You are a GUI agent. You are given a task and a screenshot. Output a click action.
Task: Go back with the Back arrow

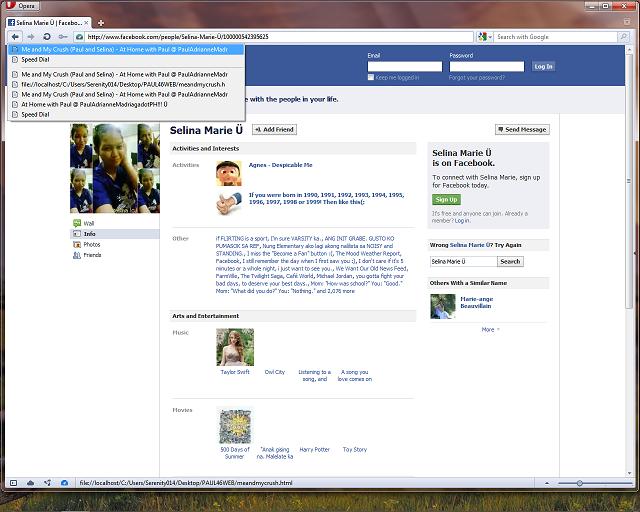pyautogui.click(x=15, y=37)
